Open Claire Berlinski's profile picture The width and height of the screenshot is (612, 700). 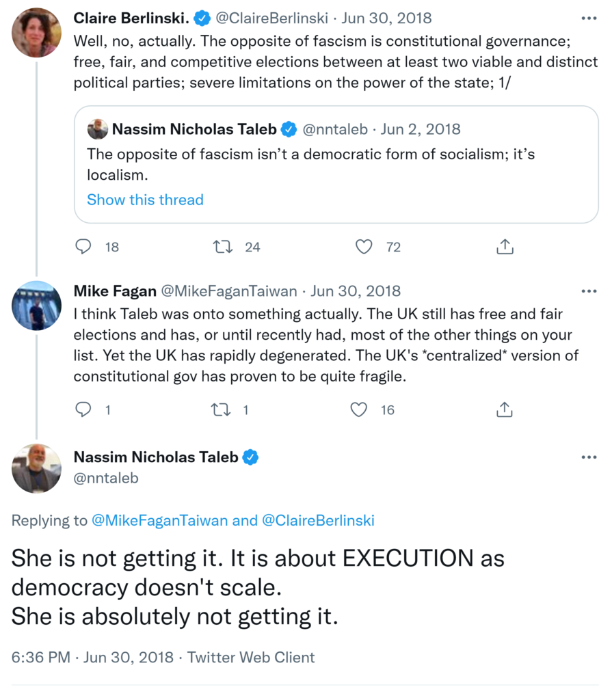(37, 33)
